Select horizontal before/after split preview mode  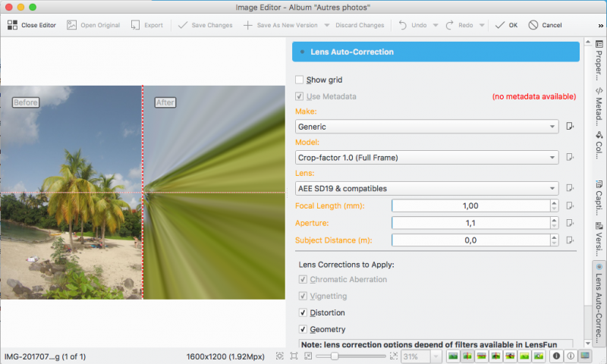coord(482,356)
